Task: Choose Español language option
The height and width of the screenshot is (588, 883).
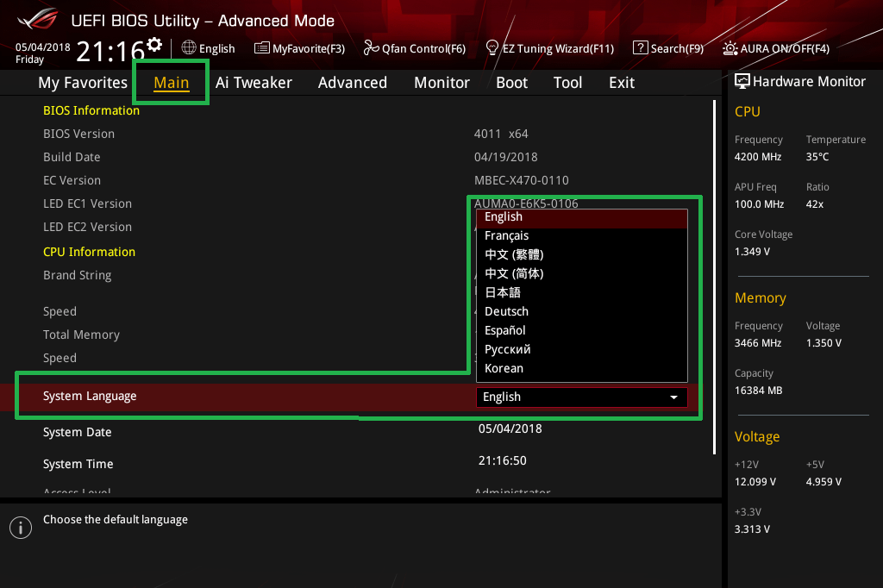Action: coord(582,330)
